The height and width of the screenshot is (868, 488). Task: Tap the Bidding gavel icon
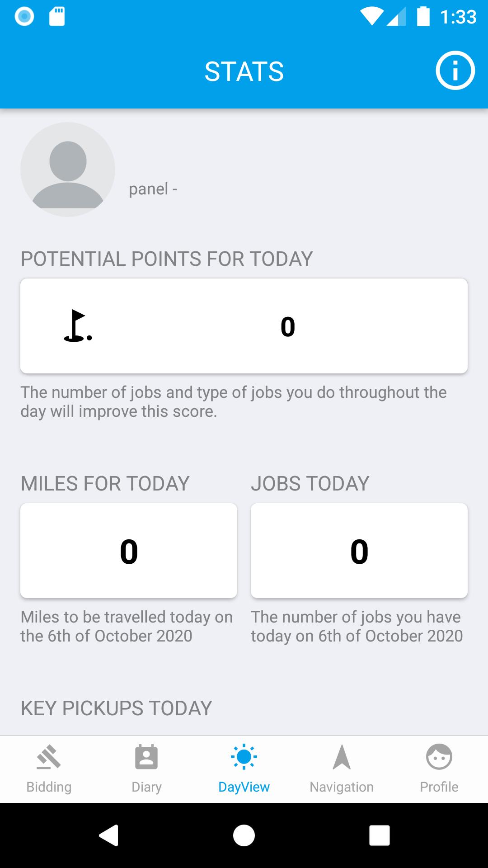click(49, 757)
